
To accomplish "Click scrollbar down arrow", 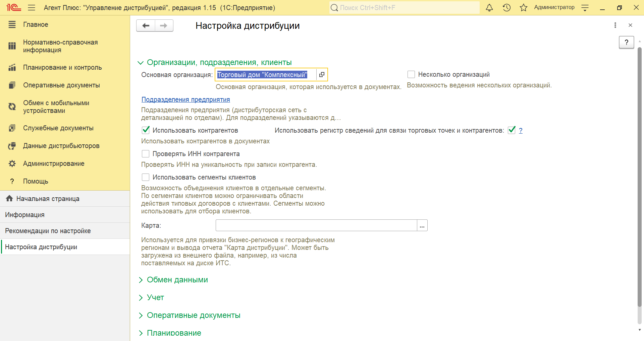I will coord(640,330).
